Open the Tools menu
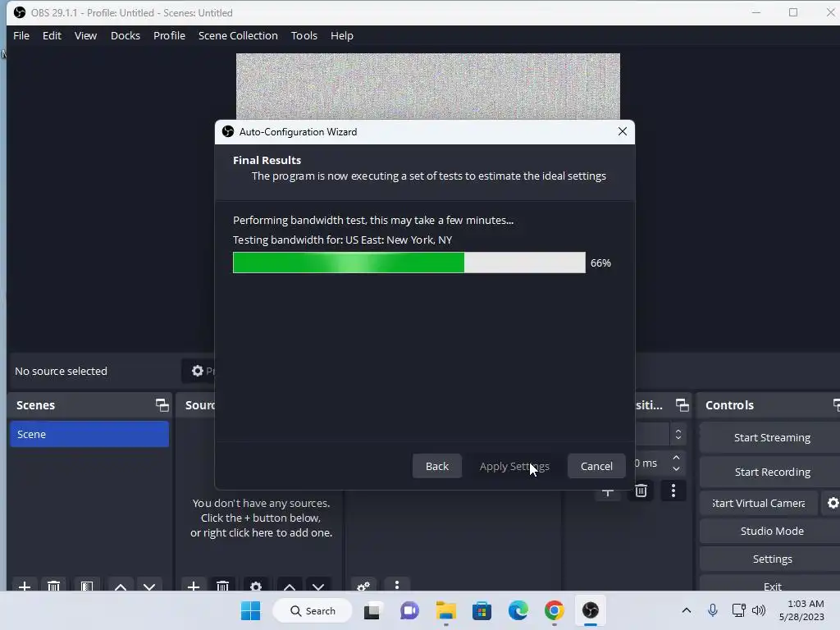The height and width of the screenshot is (630, 840). pos(304,35)
